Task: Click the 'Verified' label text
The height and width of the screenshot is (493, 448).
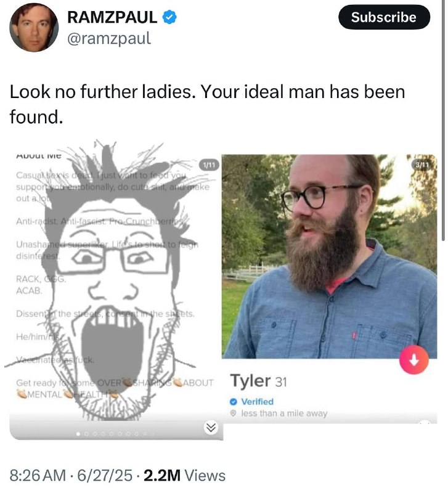Action: [x=257, y=402]
